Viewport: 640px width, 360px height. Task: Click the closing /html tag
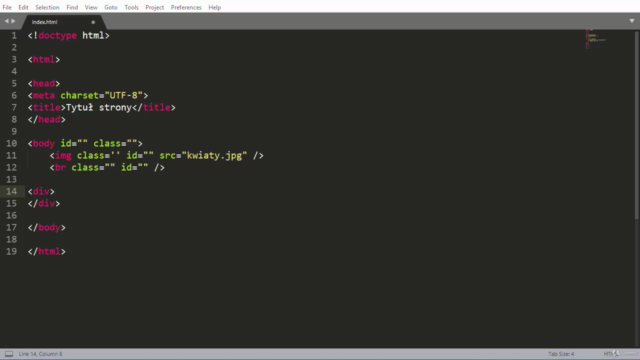(x=47, y=251)
